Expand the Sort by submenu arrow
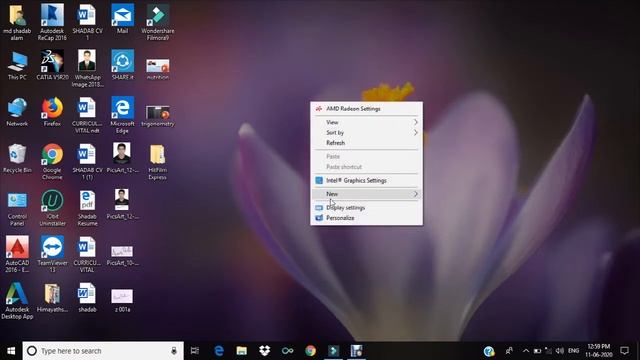This screenshot has height=360, width=640. tap(416, 132)
